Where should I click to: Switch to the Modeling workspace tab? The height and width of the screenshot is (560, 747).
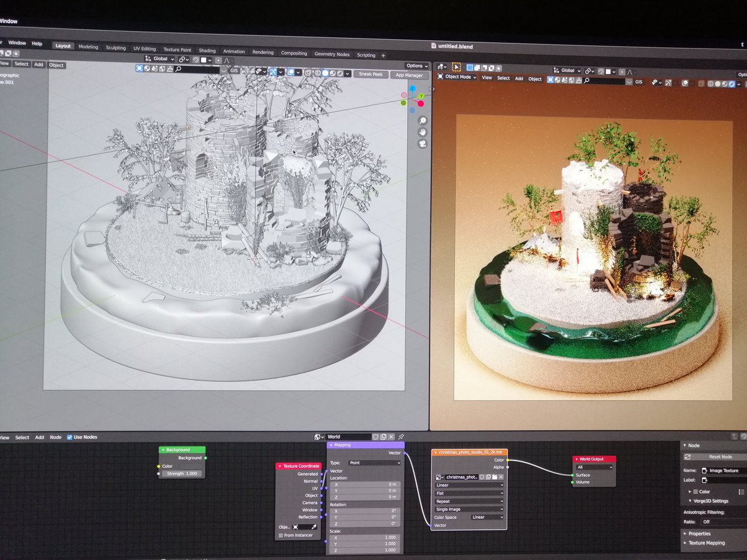coord(88,47)
